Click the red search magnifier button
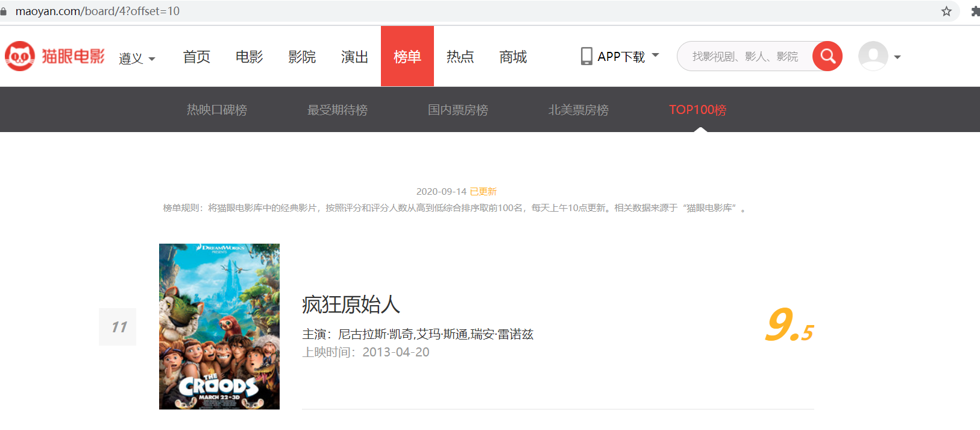Viewport: 980px width, 430px height. pos(827,56)
